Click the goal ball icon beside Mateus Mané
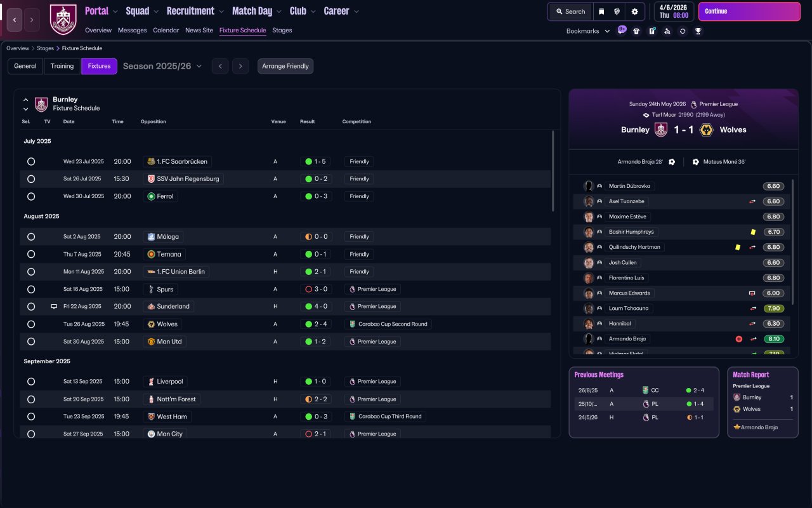 [x=695, y=162]
